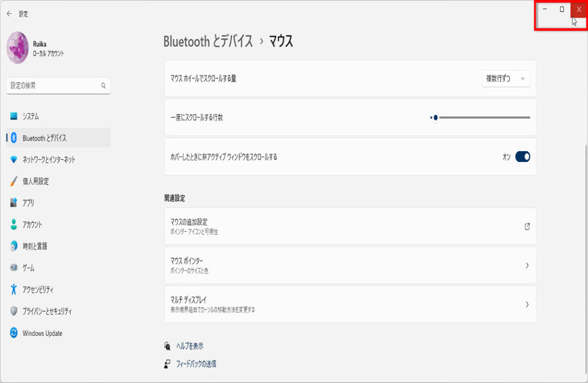The image size is (588, 383).
Task: Expand the マウス ポインター settings row
Action: [350, 265]
